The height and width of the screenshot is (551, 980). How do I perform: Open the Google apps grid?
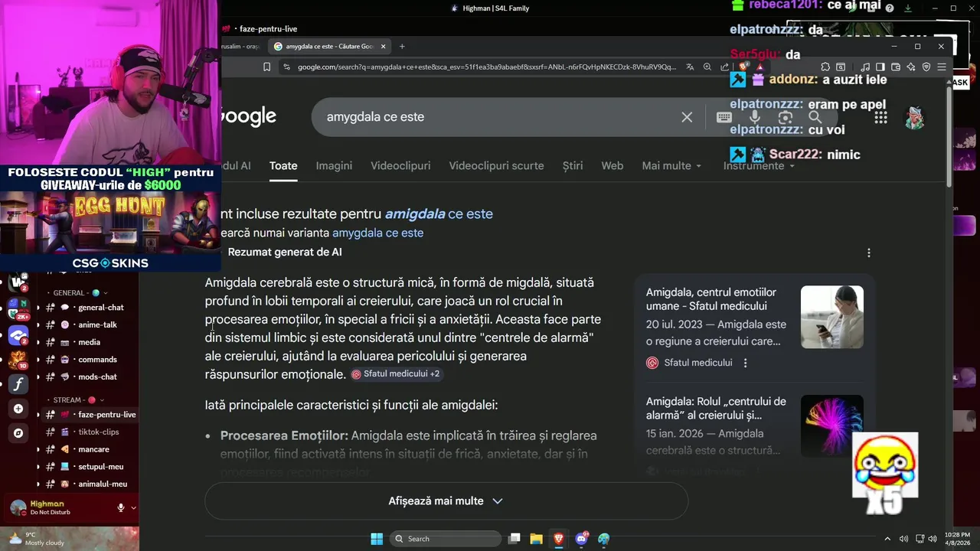point(881,117)
